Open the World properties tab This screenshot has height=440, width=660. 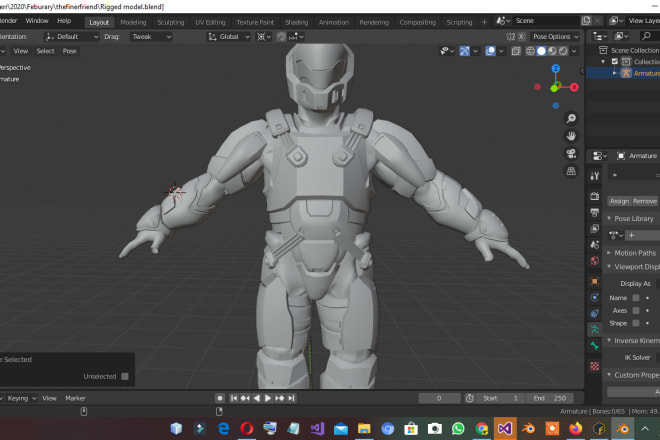click(594, 261)
